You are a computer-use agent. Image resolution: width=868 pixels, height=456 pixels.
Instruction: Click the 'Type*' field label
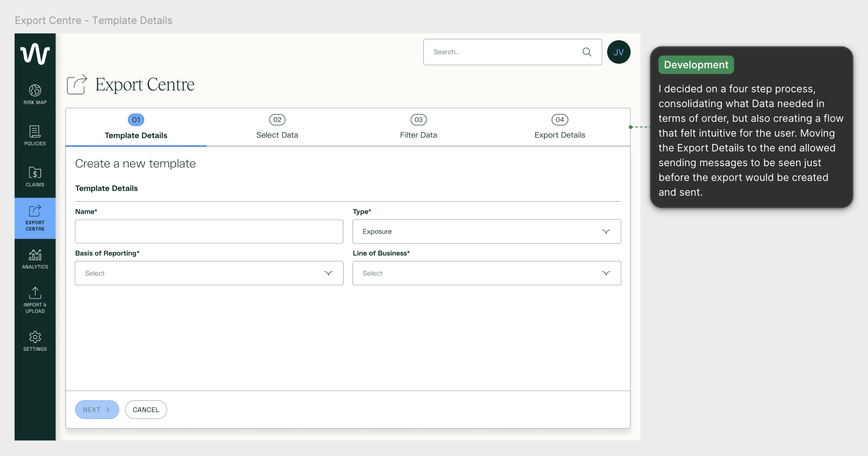coord(362,212)
